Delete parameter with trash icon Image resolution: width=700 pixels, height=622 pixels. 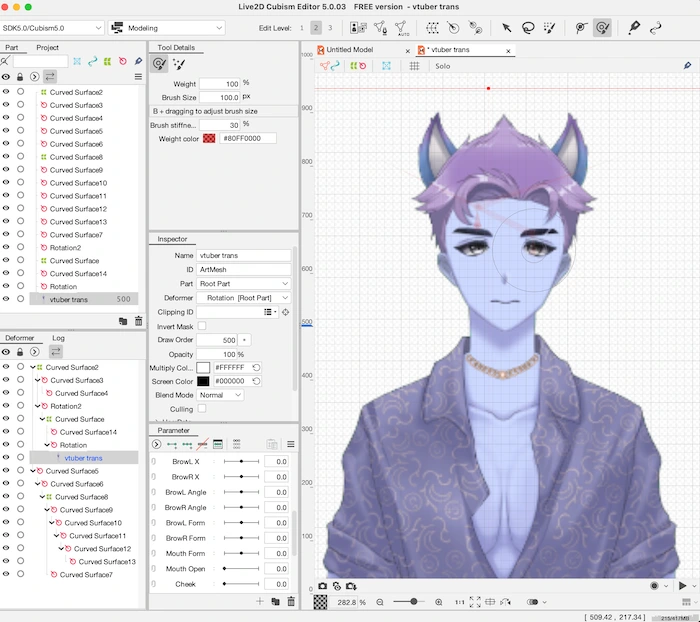point(291,601)
